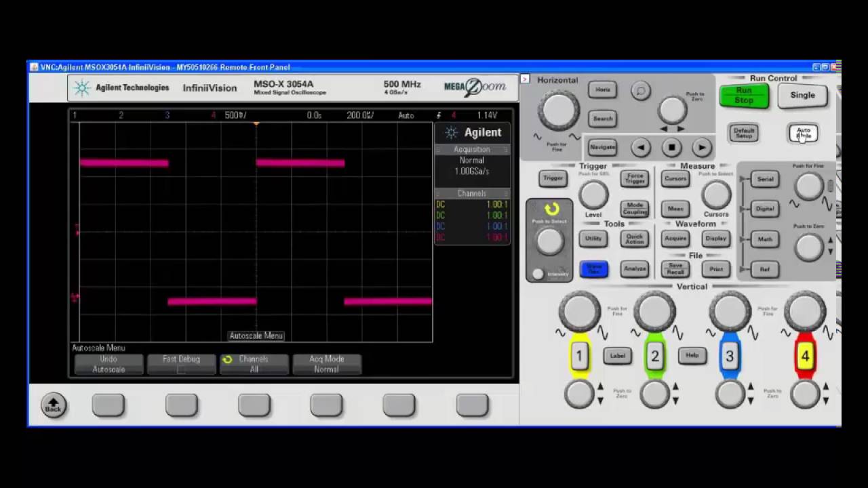This screenshot has height=488, width=868.
Task: Click the Digital button
Action: [765, 209]
